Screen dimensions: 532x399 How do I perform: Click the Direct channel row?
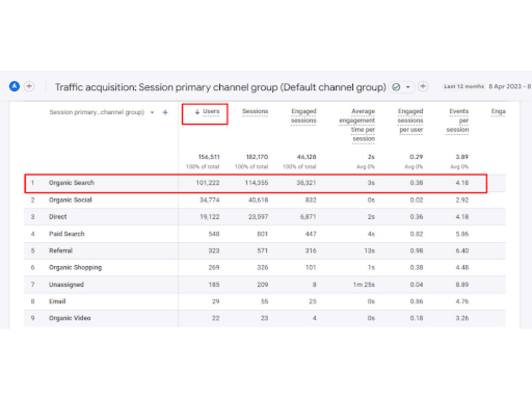point(264,217)
